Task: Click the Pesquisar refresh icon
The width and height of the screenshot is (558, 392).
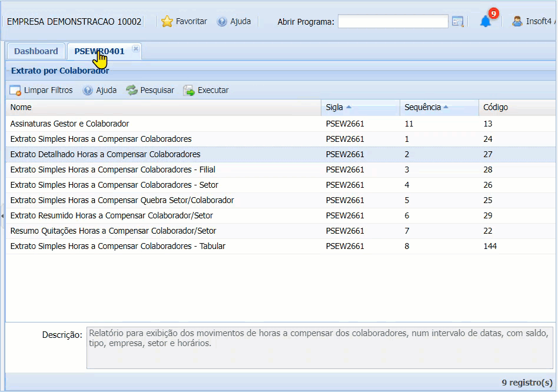Action: (132, 91)
